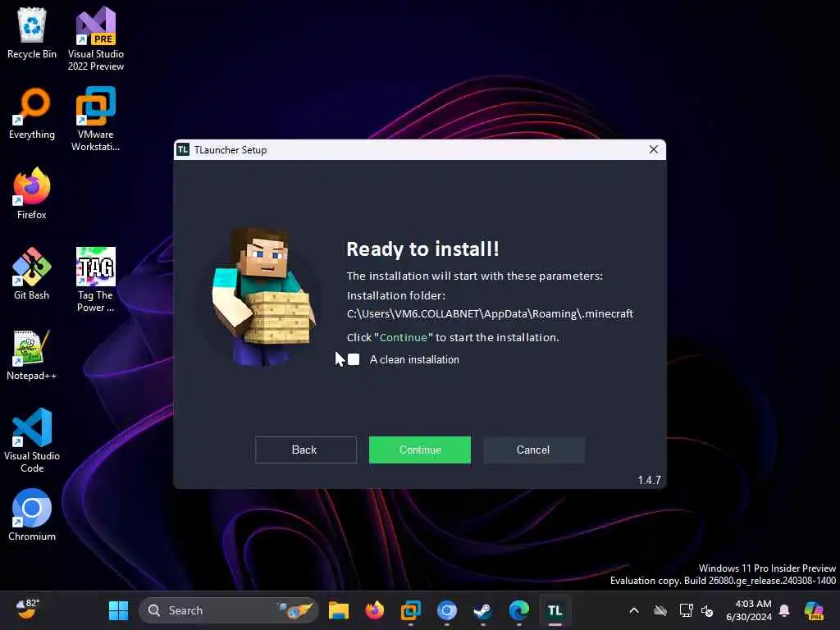Click the muted volume tray icon
The image size is (840, 630).
[x=707, y=610]
